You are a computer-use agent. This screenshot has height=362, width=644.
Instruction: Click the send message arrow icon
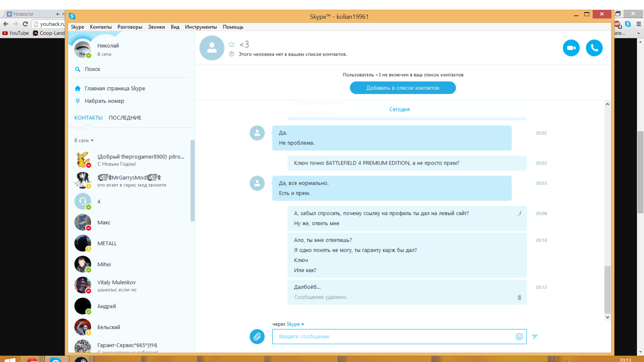point(535,337)
